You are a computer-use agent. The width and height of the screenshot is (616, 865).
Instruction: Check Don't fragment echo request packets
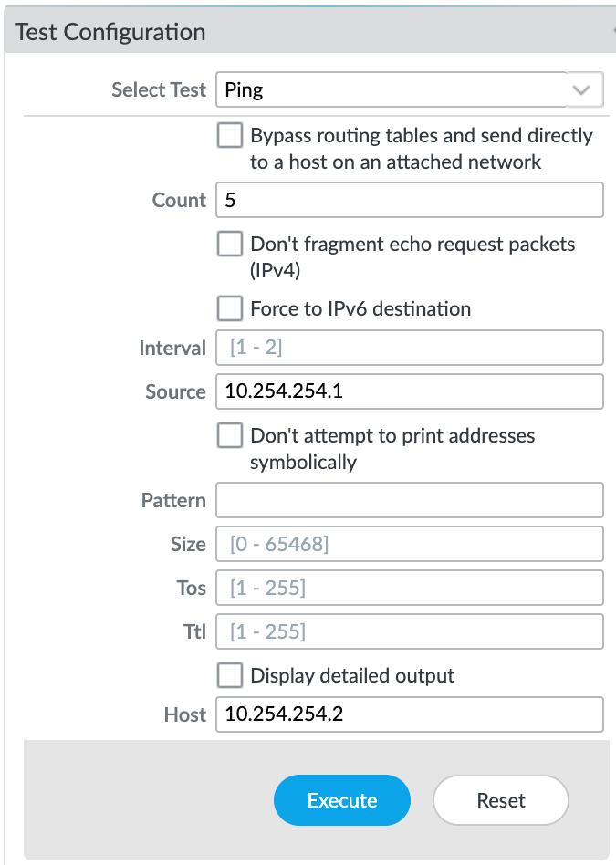pyautogui.click(x=230, y=244)
